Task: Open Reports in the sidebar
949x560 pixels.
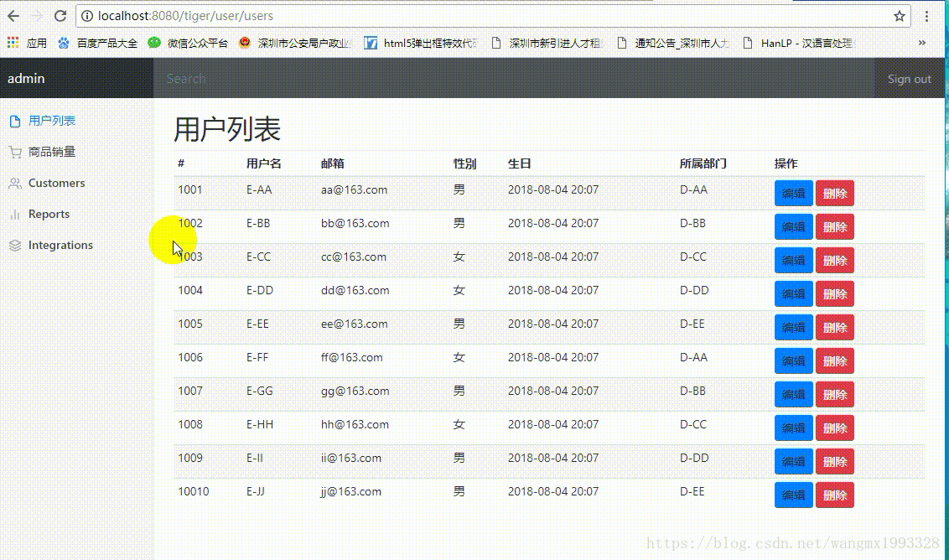Action: [49, 214]
